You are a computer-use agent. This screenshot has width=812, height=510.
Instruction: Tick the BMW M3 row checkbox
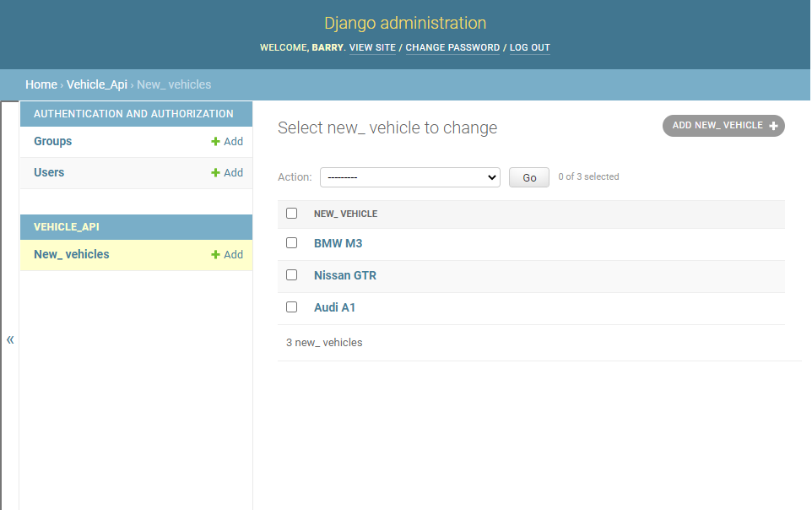tap(291, 243)
